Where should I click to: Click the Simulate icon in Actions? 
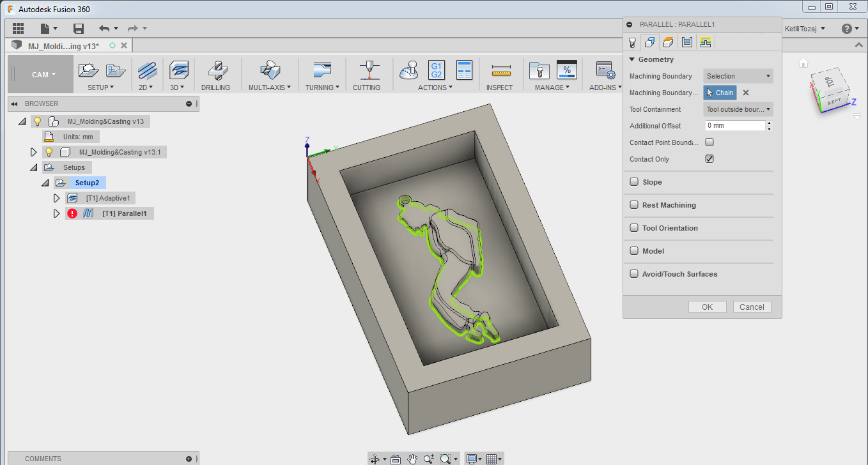click(x=409, y=70)
